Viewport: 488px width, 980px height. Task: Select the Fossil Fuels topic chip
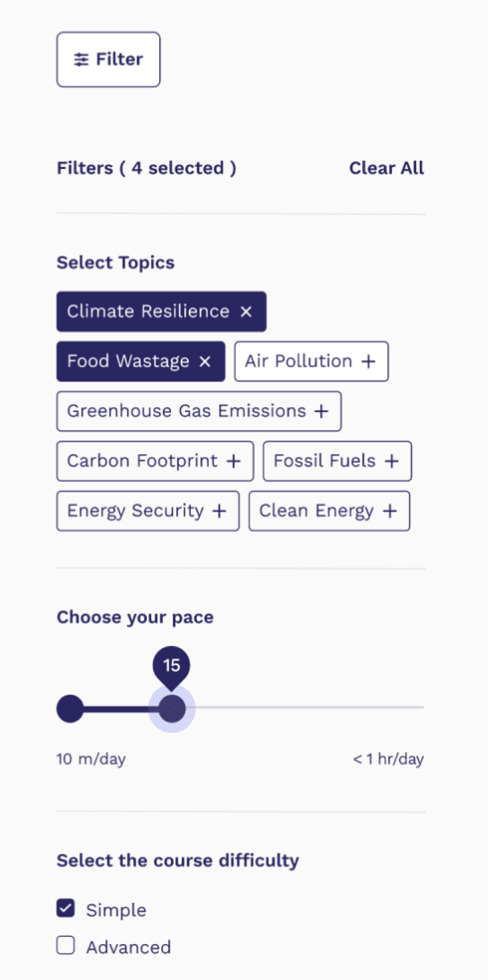325,462
